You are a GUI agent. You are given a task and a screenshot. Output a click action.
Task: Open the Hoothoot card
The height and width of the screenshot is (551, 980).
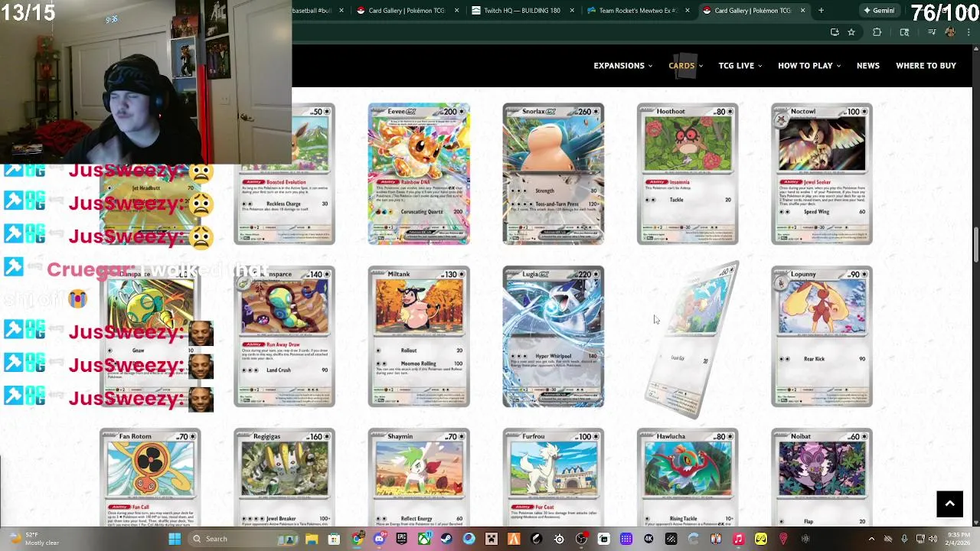688,174
